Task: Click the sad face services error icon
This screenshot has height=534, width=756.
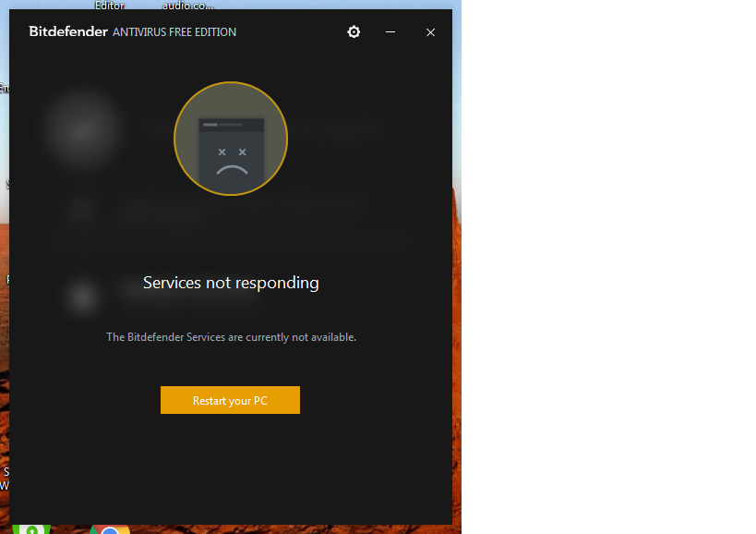Action: (231, 139)
